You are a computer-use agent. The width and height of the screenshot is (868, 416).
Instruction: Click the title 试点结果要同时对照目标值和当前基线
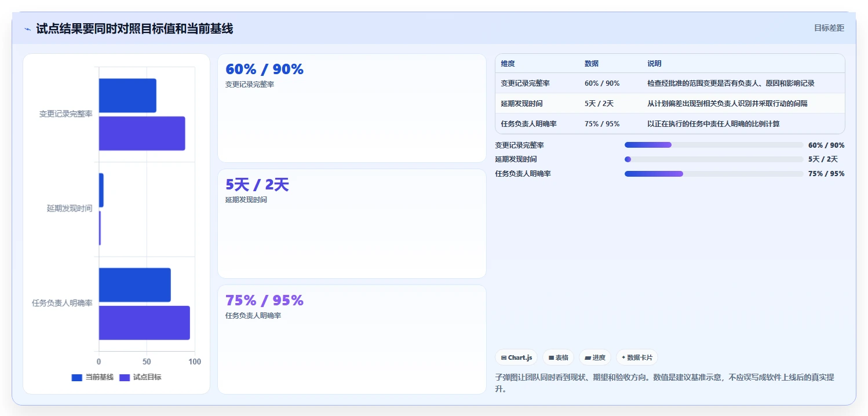[134, 29]
